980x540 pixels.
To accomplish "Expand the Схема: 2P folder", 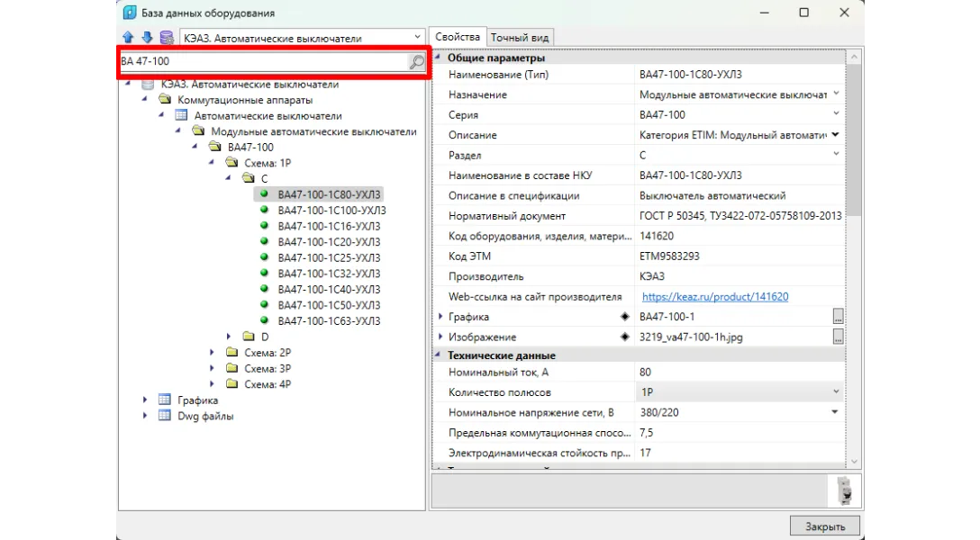I will 213,353.
